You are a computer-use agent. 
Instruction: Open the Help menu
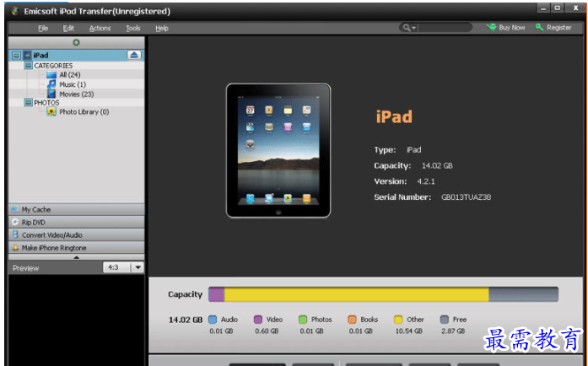[162, 28]
